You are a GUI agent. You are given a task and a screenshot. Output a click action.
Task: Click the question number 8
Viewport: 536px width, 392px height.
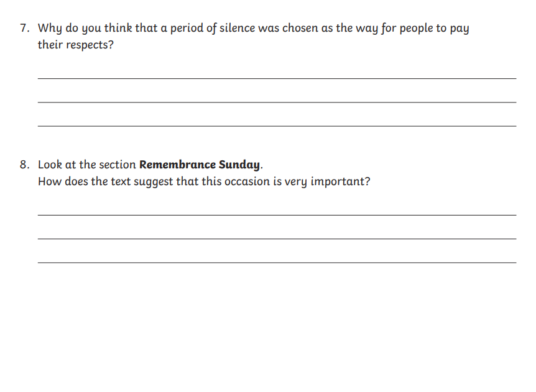[x=25, y=165]
